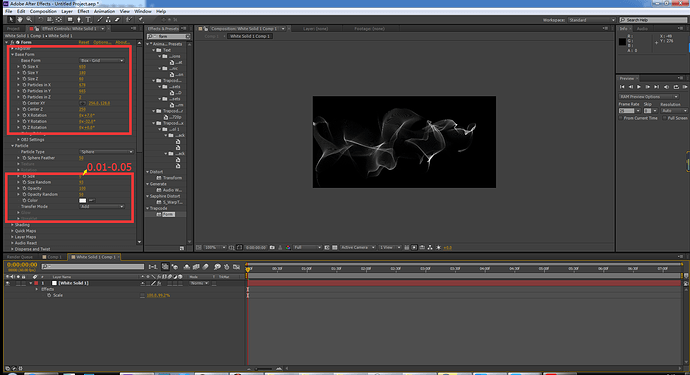690x375 pixels.
Task: Play the preview in Preview panel
Action: [x=639, y=87]
